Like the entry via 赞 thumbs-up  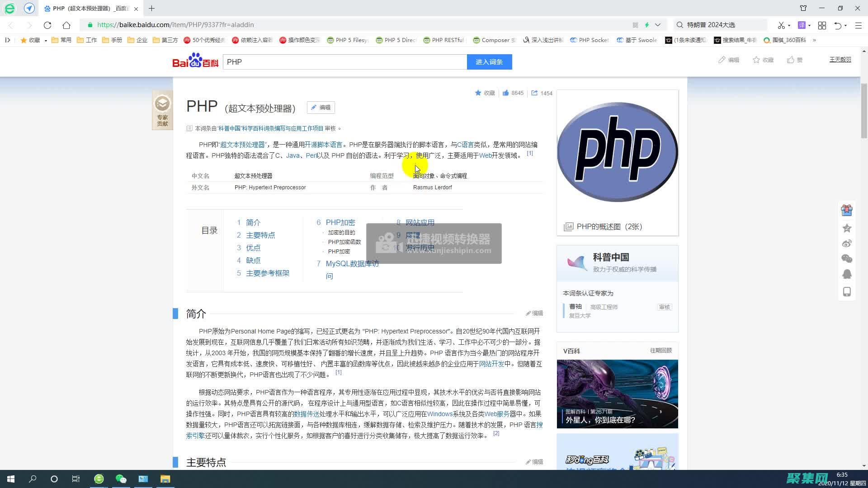point(794,59)
